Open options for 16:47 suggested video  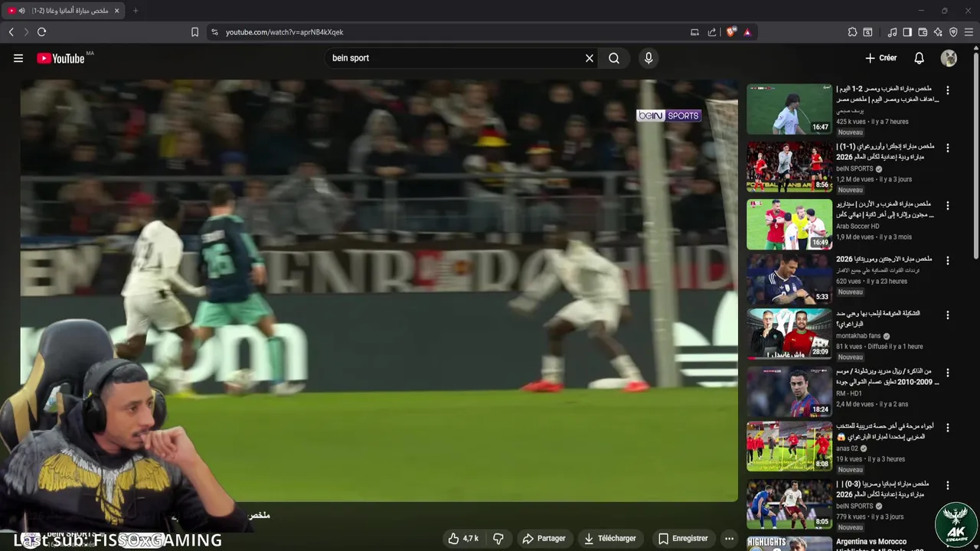[948, 90]
